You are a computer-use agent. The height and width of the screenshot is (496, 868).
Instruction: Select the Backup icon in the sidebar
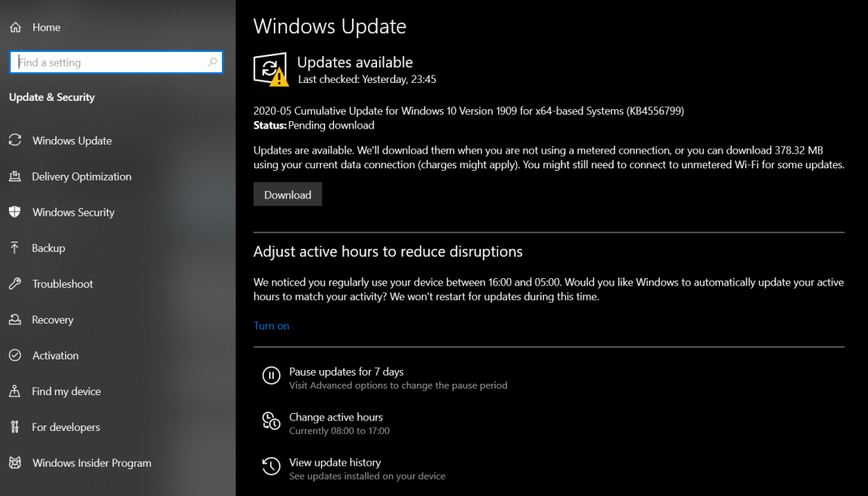15,248
